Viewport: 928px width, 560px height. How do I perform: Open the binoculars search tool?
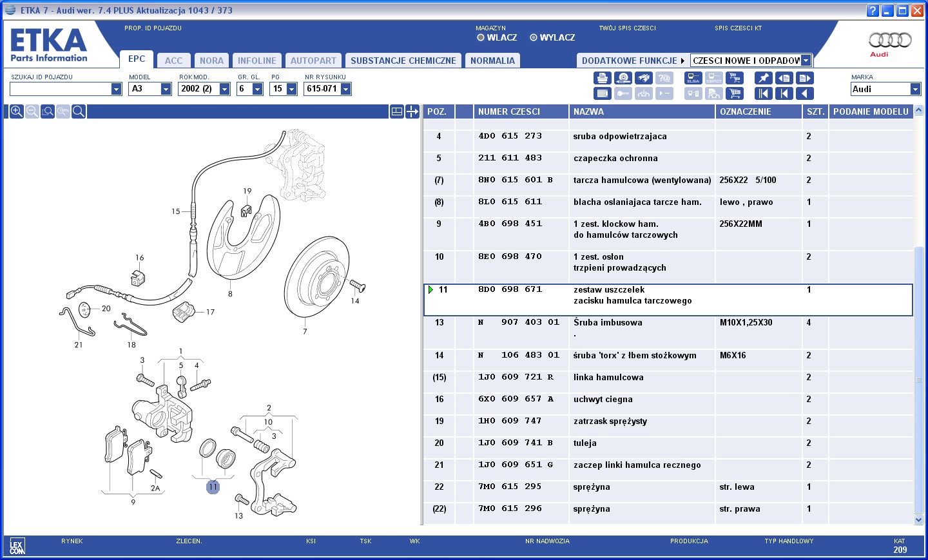(x=643, y=78)
